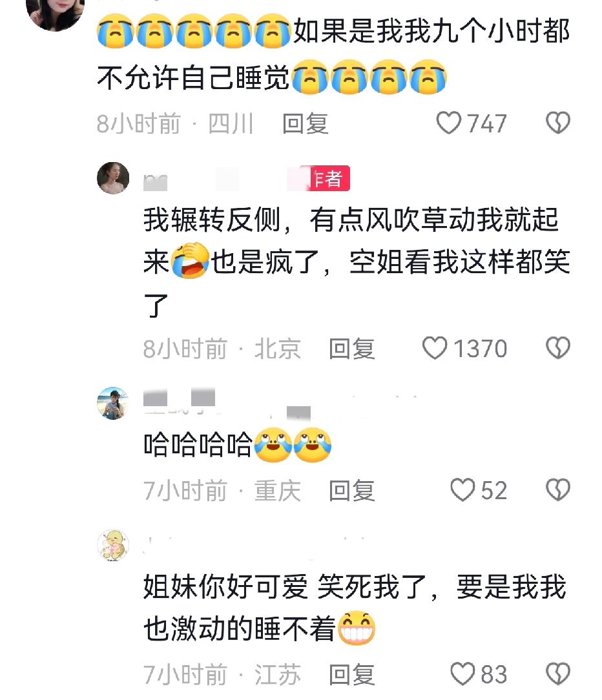This screenshot has width=602, height=700.
Task: Like the 哈哈哈哈 comment with 52 likes
Action: (x=462, y=489)
